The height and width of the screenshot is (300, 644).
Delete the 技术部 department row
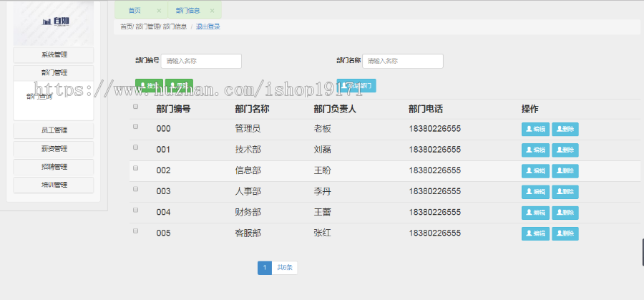565,150
